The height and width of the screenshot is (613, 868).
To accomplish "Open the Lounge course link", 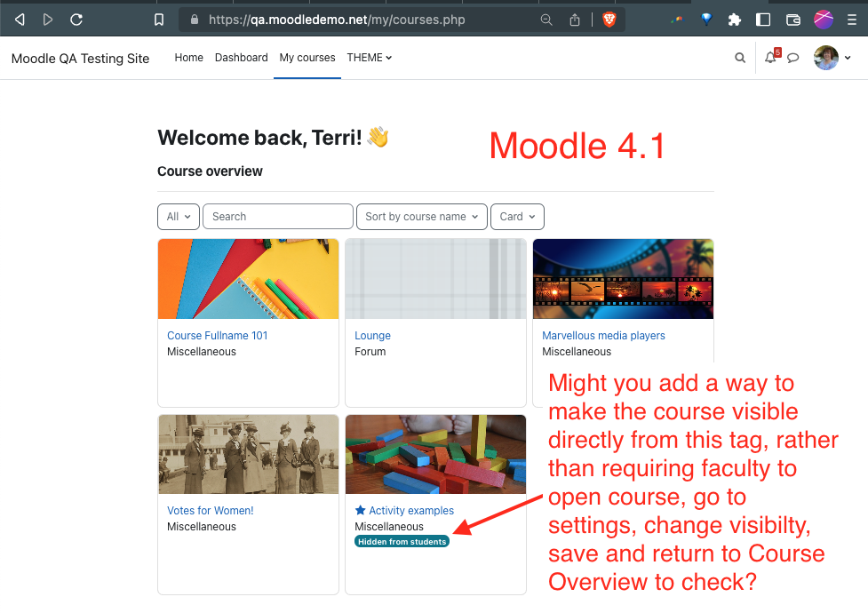I will tap(372, 336).
